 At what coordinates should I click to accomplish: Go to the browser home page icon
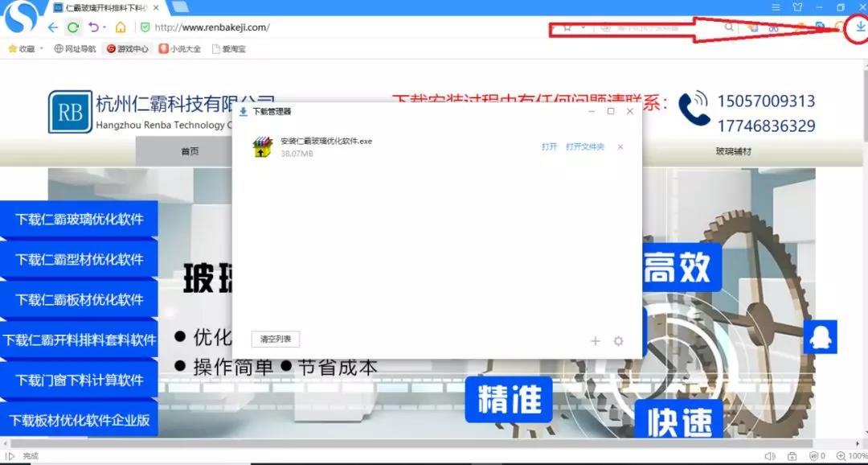[x=121, y=27]
